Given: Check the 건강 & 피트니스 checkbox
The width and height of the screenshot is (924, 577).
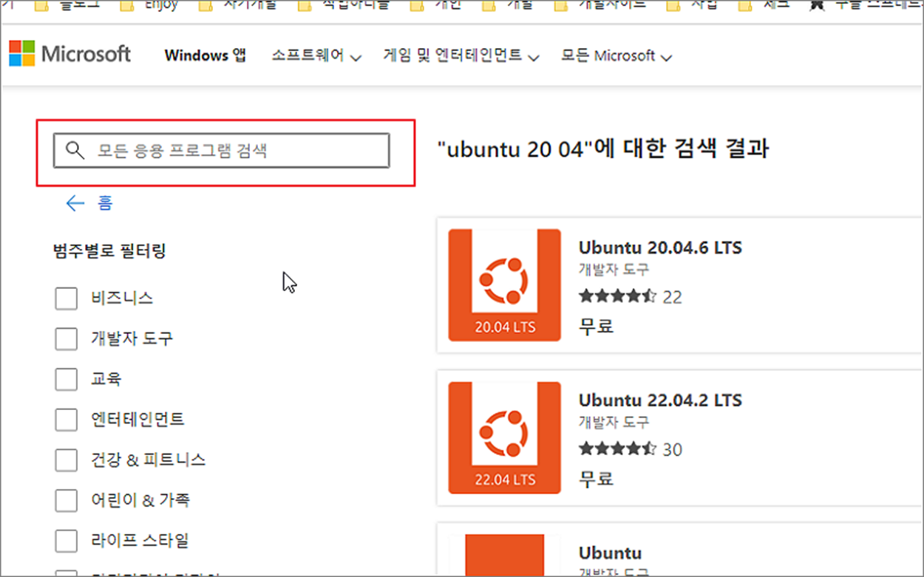Looking at the screenshot, I should [x=67, y=460].
